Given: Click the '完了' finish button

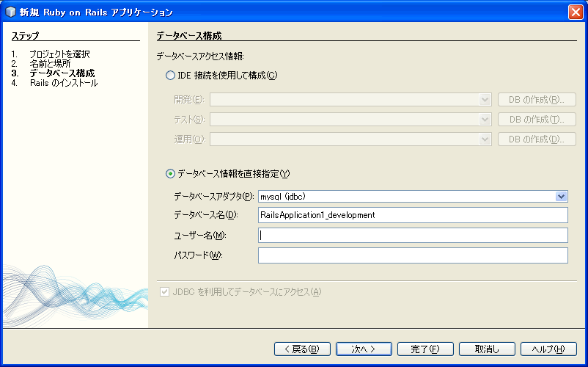Looking at the screenshot, I should [x=425, y=349].
